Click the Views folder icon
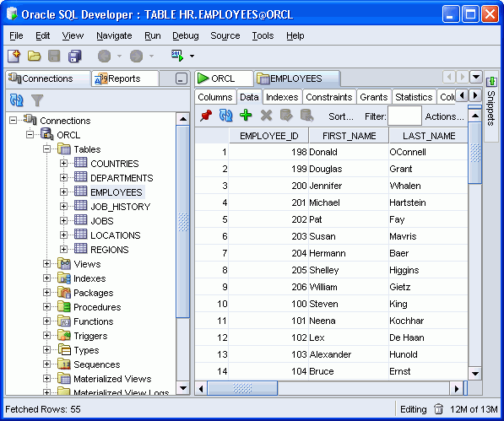 click(64, 264)
